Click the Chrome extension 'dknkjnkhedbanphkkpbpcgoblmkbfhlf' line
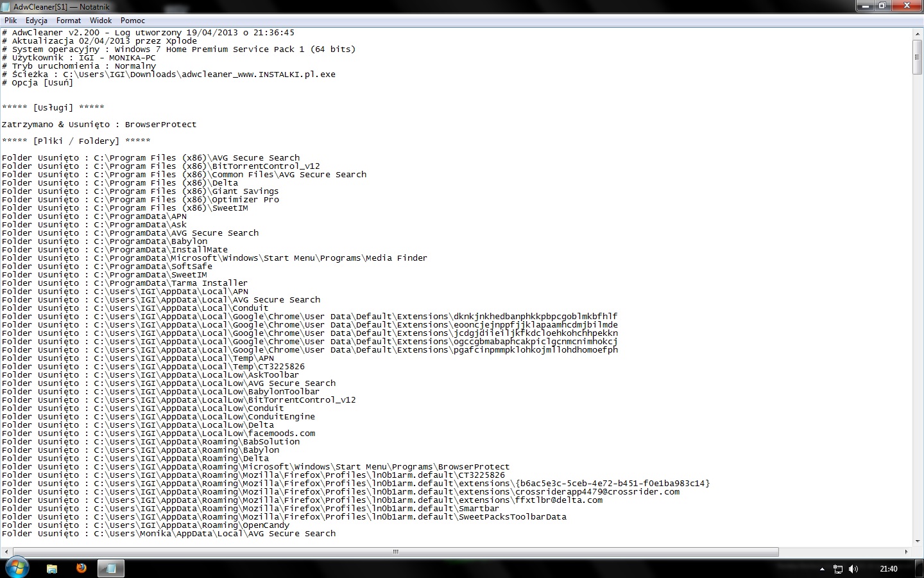 pos(310,317)
